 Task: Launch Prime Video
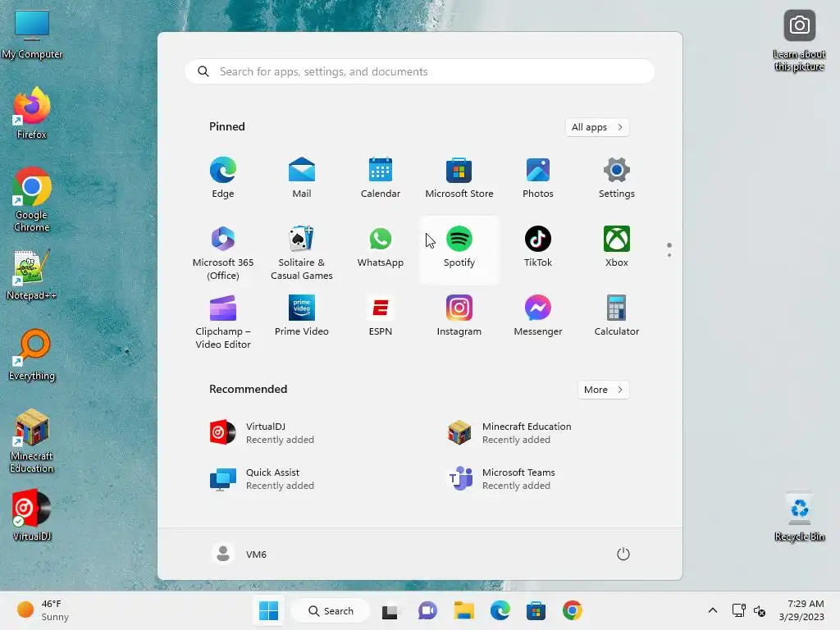pyautogui.click(x=302, y=316)
